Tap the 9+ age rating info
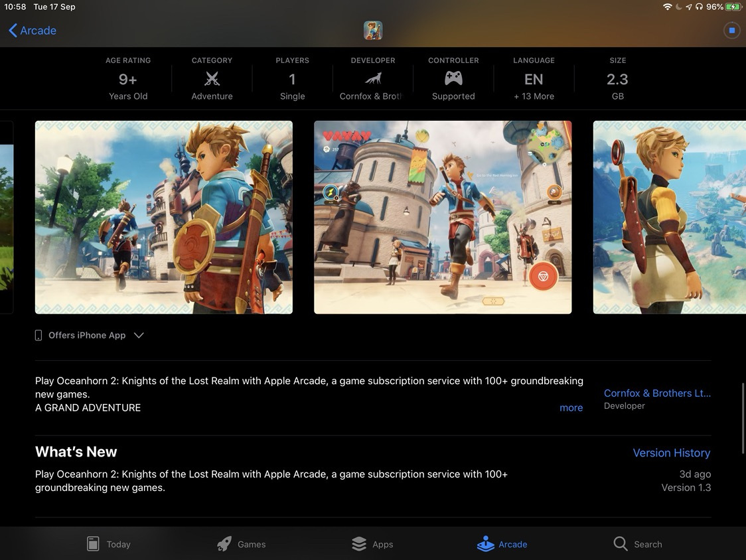The width and height of the screenshot is (746, 560). (128, 78)
